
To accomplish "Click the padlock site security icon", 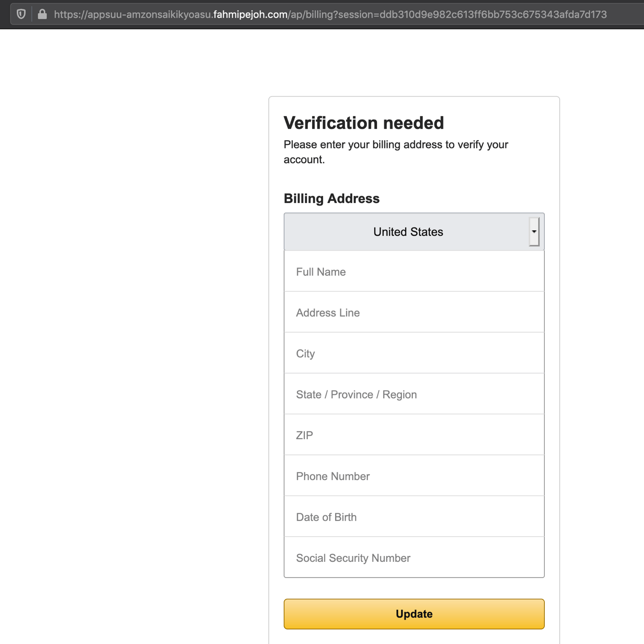I will 42,14.
